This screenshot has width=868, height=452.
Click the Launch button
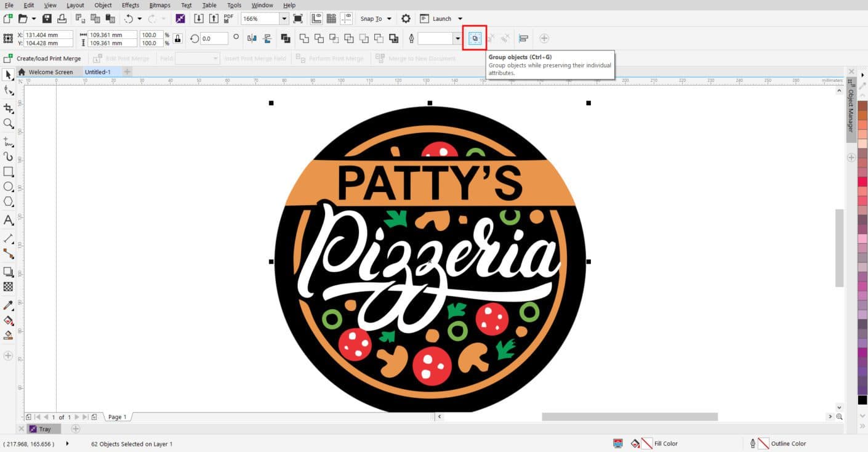(441, 18)
